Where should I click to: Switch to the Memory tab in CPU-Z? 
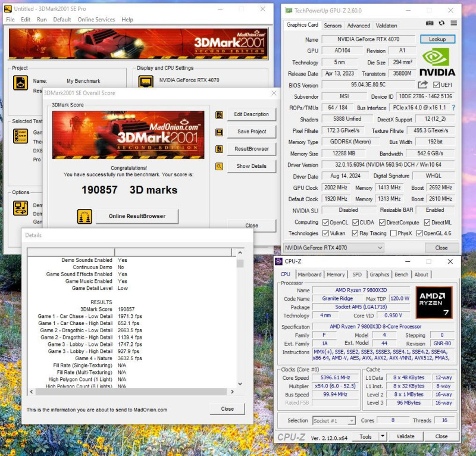pyautogui.click(x=336, y=274)
